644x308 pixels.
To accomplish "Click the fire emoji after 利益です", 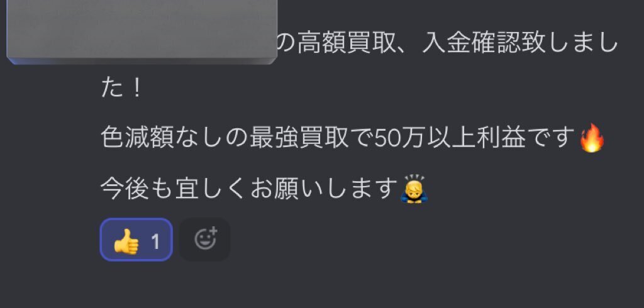I will tap(591, 138).
